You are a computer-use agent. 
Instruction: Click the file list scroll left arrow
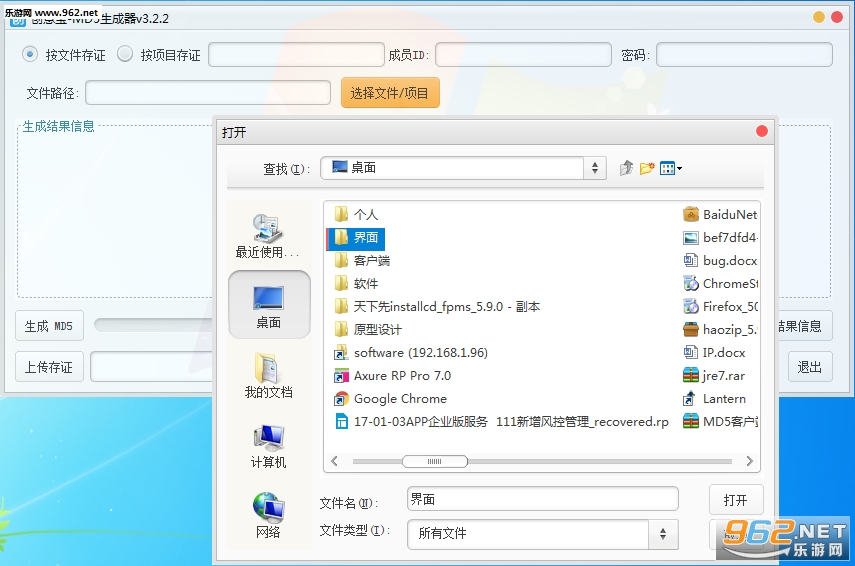(334, 461)
